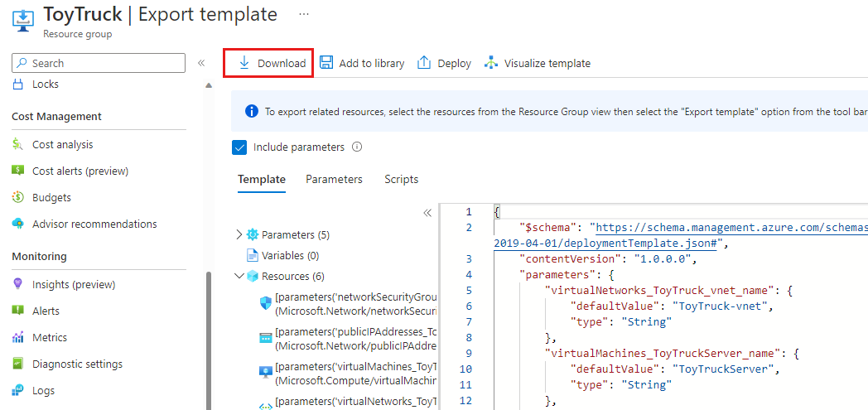Switch to the Scripts tab

point(402,179)
